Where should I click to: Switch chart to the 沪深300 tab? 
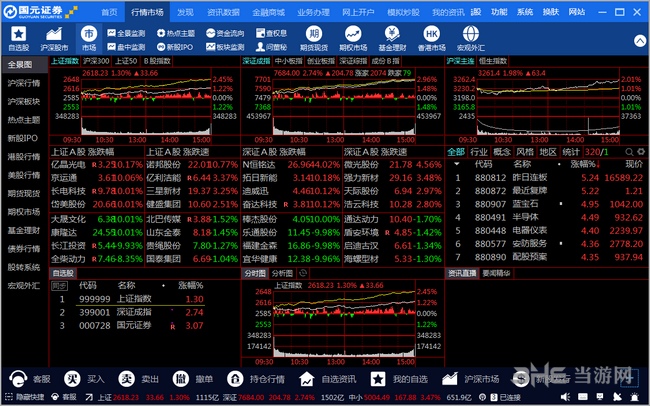point(96,61)
